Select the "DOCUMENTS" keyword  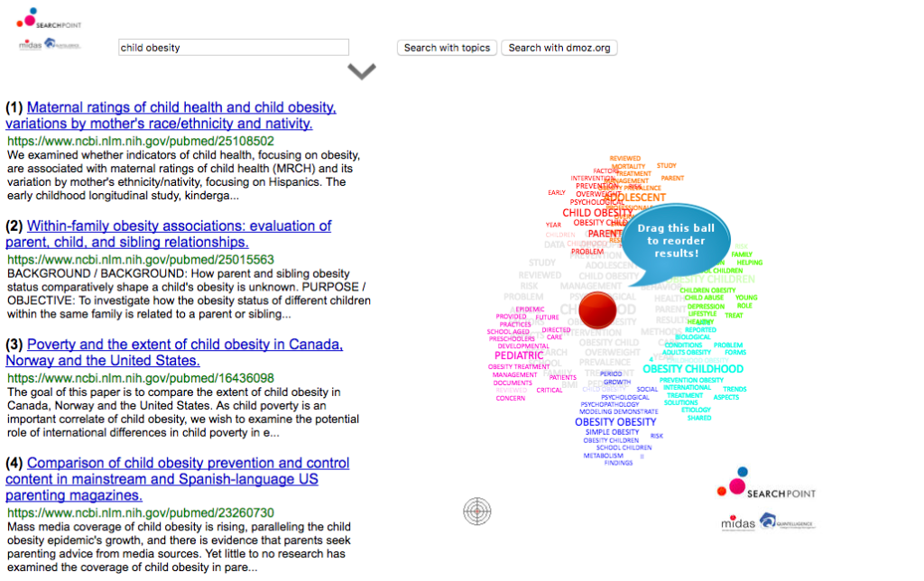(513, 383)
